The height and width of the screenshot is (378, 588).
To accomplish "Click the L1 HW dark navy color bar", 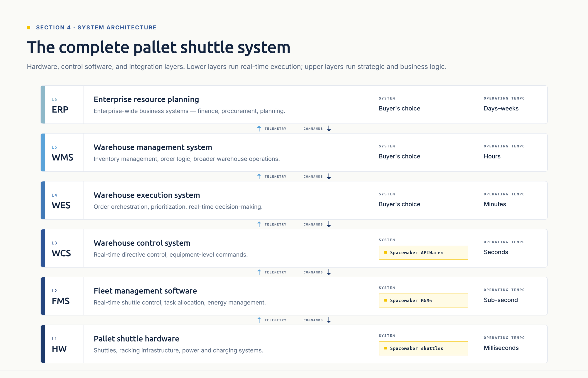I will point(43,344).
